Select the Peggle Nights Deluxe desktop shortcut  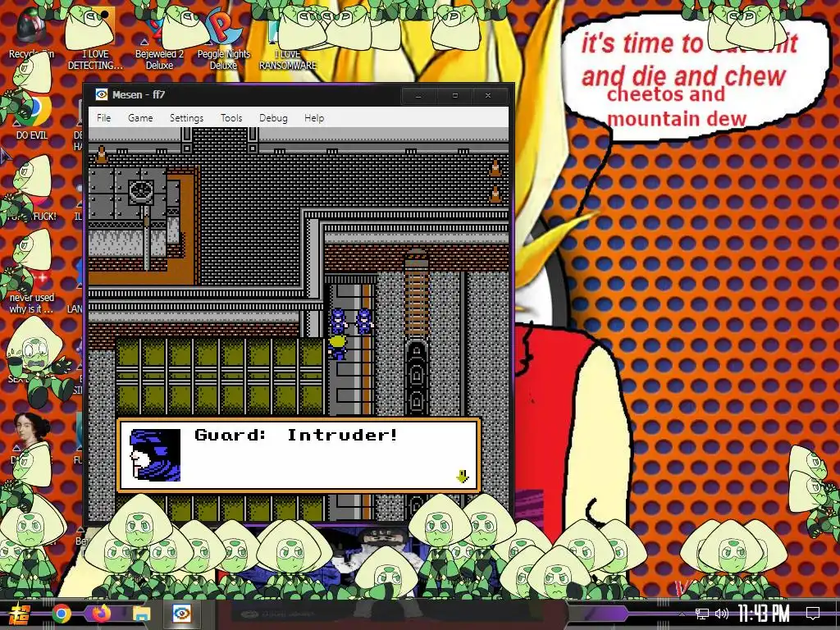click(x=223, y=38)
